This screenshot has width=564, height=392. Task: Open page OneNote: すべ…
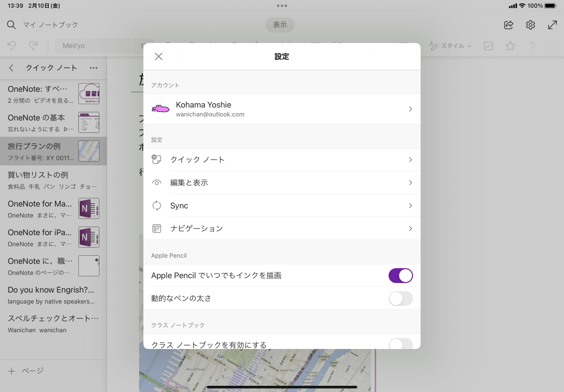53,94
